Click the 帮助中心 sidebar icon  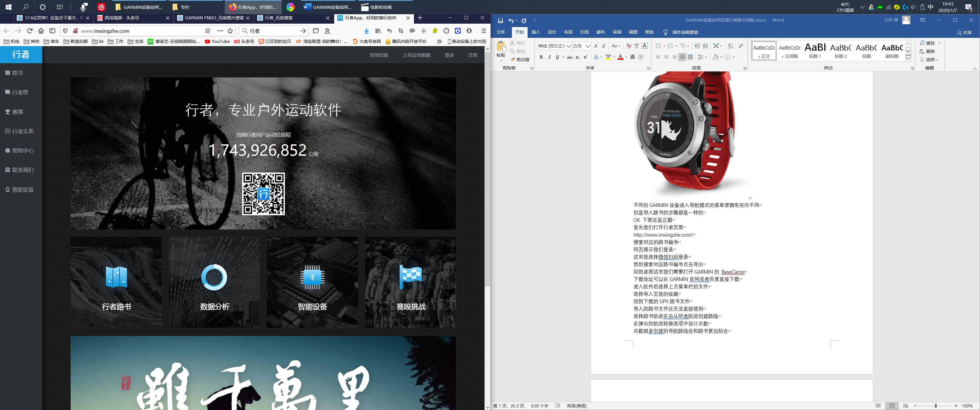click(x=8, y=150)
